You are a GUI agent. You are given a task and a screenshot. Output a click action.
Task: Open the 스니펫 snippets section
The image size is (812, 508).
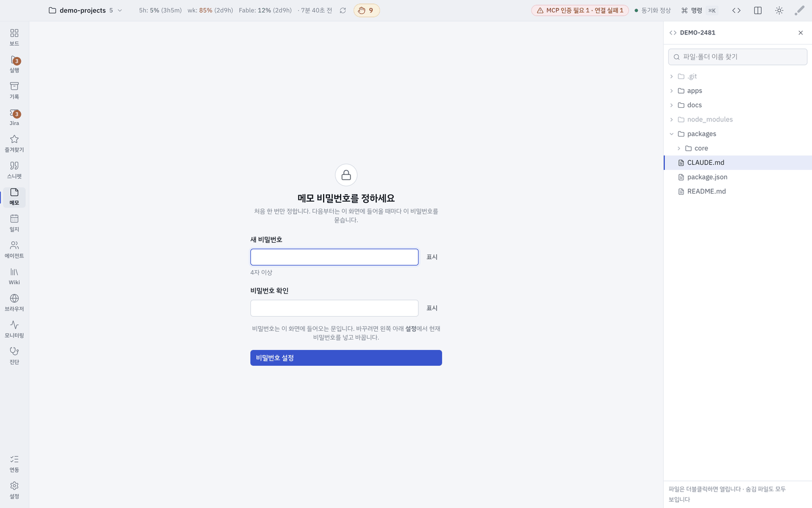pos(14,170)
